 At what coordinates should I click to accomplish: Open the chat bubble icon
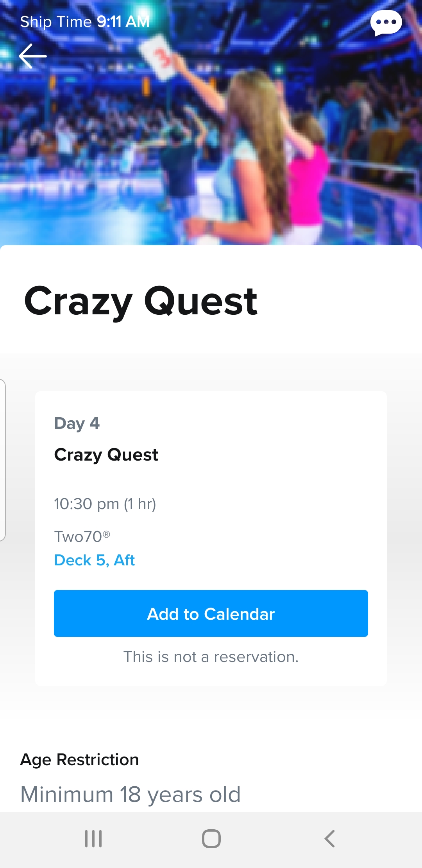click(x=386, y=23)
